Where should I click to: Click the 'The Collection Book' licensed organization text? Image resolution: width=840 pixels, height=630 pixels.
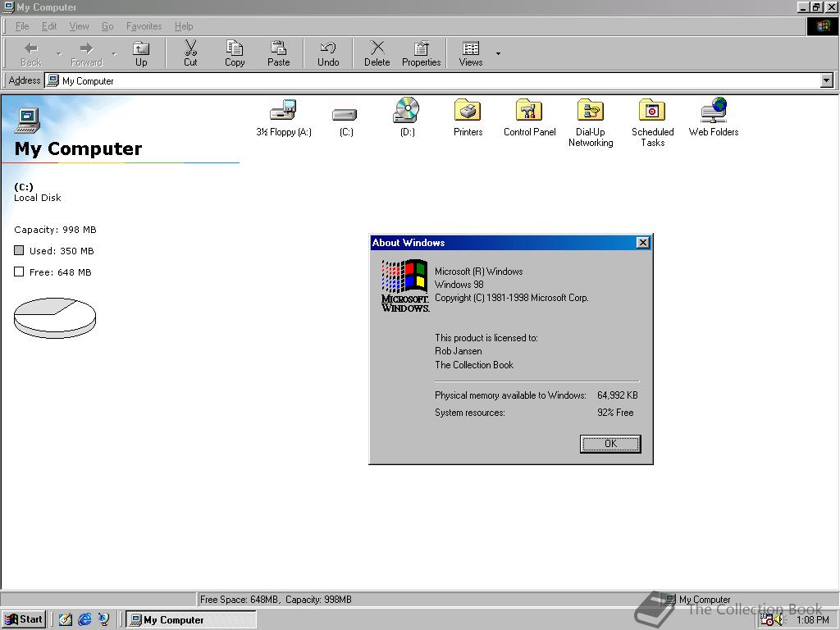click(x=474, y=365)
